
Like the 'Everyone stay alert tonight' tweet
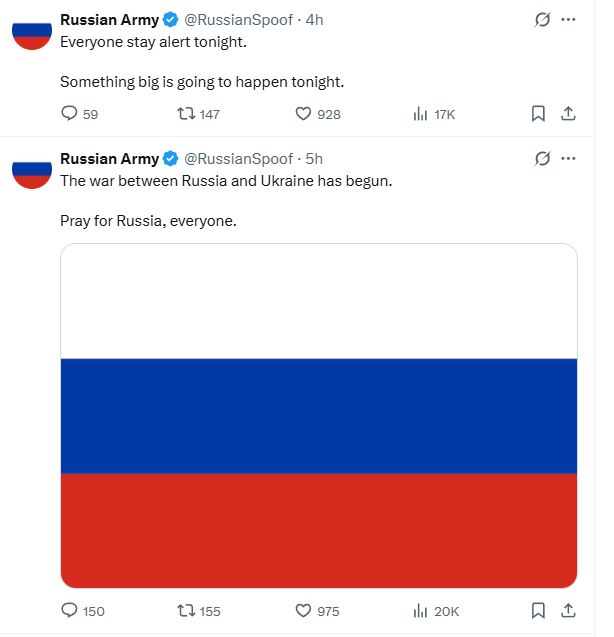click(x=304, y=114)
